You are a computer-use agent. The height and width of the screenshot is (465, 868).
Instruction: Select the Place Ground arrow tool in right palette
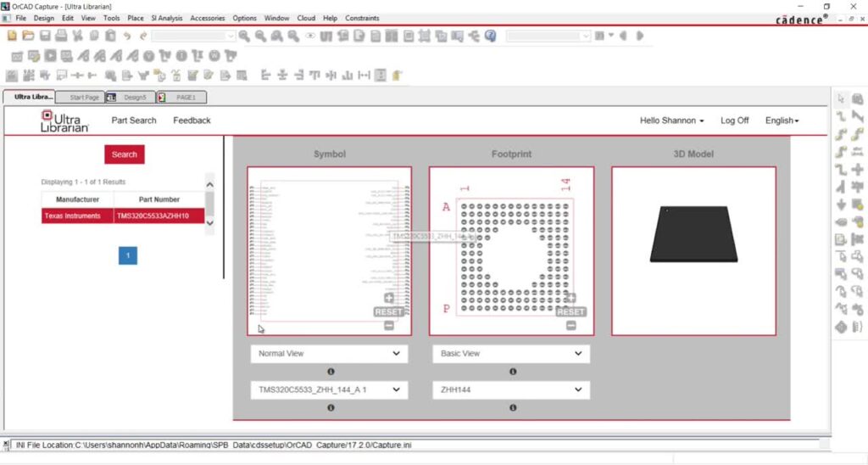click(841, 204)
